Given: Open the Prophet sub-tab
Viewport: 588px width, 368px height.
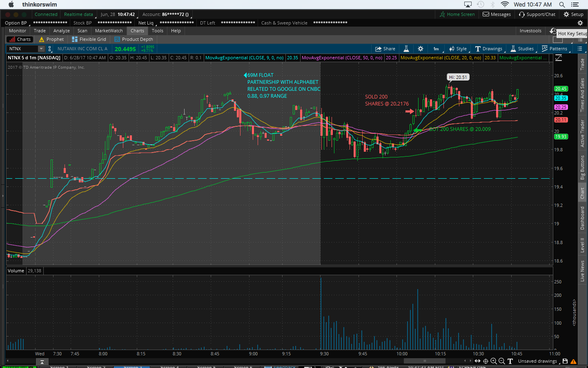Looking at the screenshot, I should (51, 39).
